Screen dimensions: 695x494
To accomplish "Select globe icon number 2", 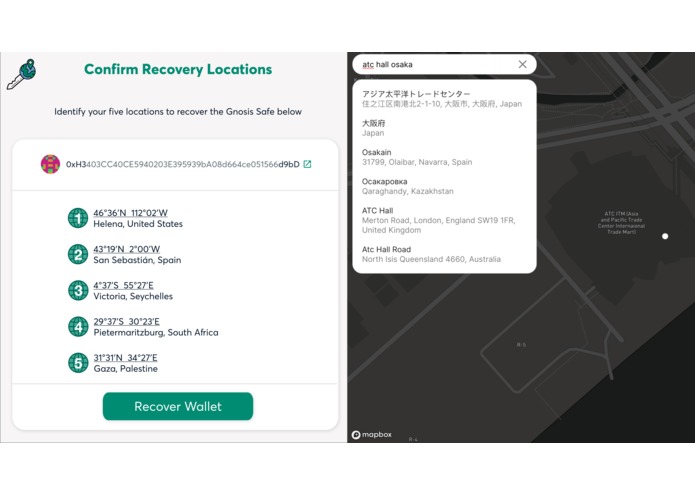I will (78, 254).
